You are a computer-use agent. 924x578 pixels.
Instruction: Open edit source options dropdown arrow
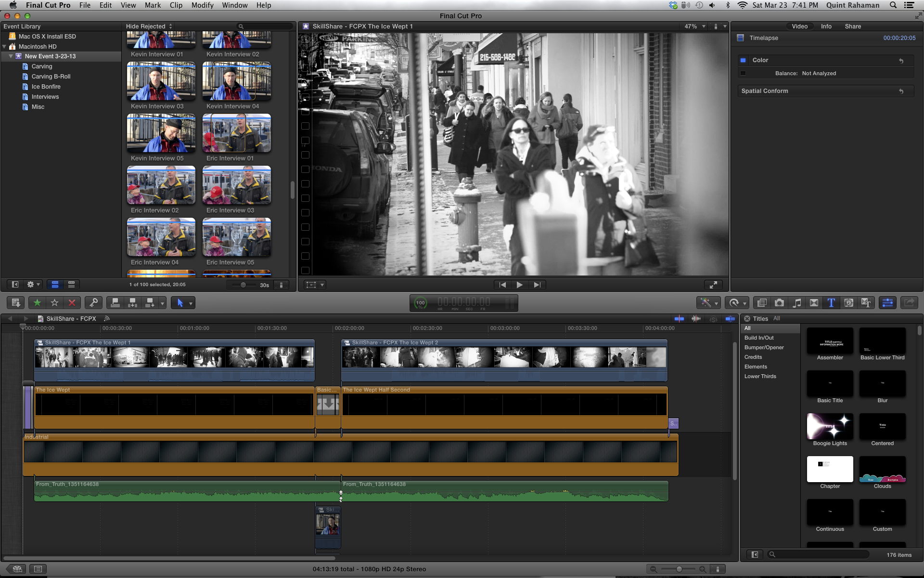(x=162, y=303)
